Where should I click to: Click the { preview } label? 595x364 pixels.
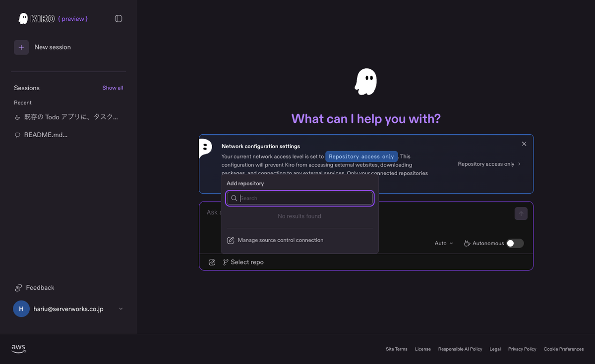point(73,19)
